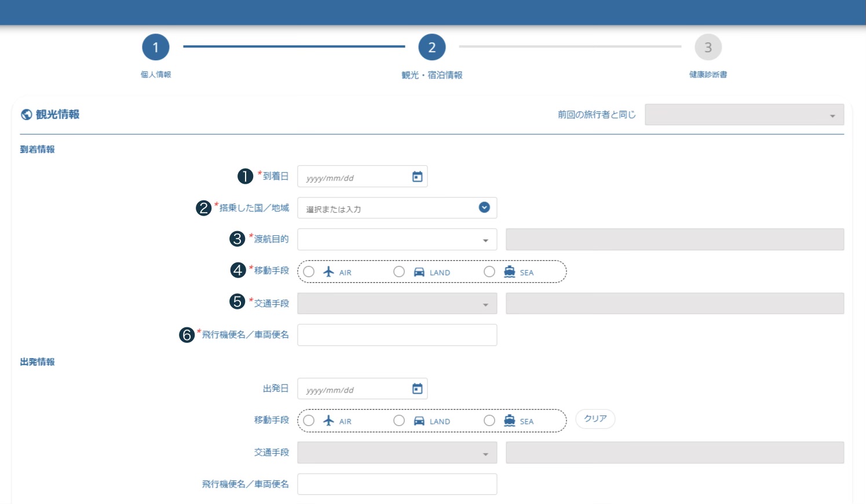This screenshot has width=866, height=504.
Task: Click the ship icon in arrival 移動手段
Action: pyautogui.click(x=509, y=272)
